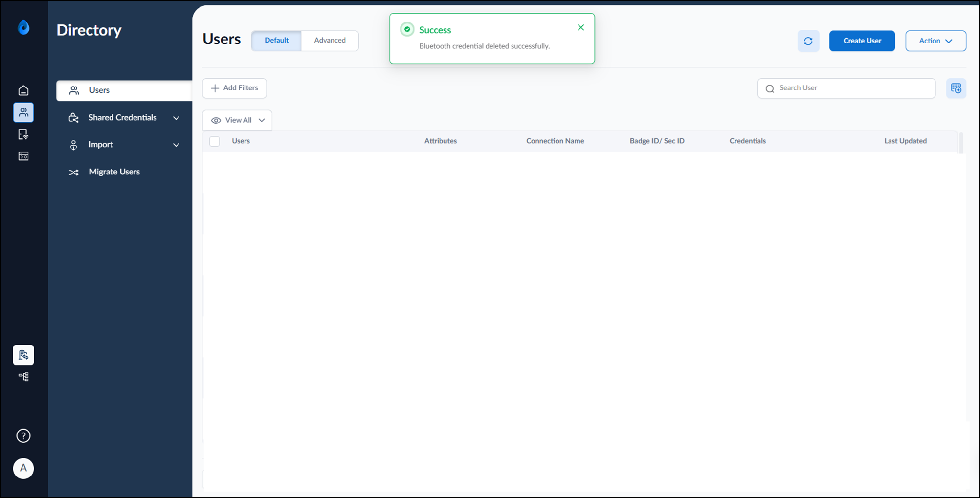
Task: Click the Users column header
Action: (x=241, y=141)
